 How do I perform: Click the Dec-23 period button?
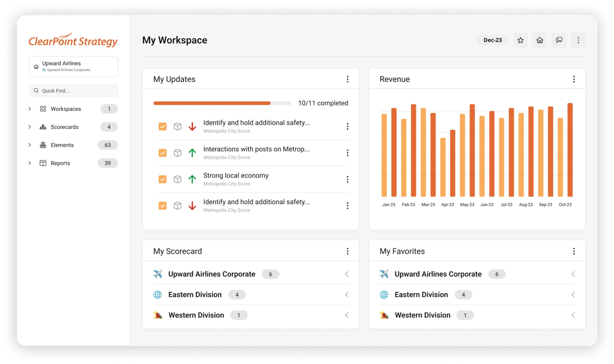pyautogui.click(x=493, y=40)
